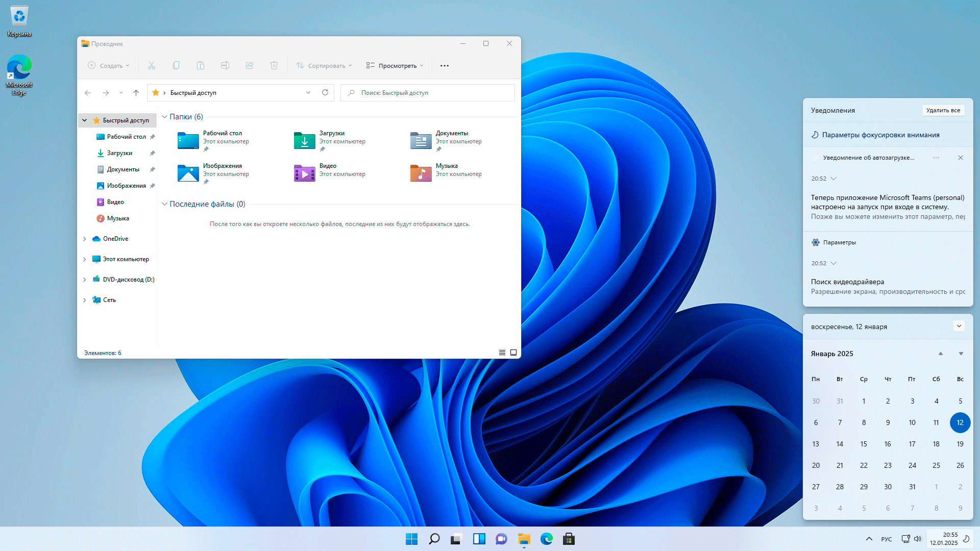Click the Cut scissors icon in toolbar
The height and width of the screenshot is (551, 980).
[152, 65]
